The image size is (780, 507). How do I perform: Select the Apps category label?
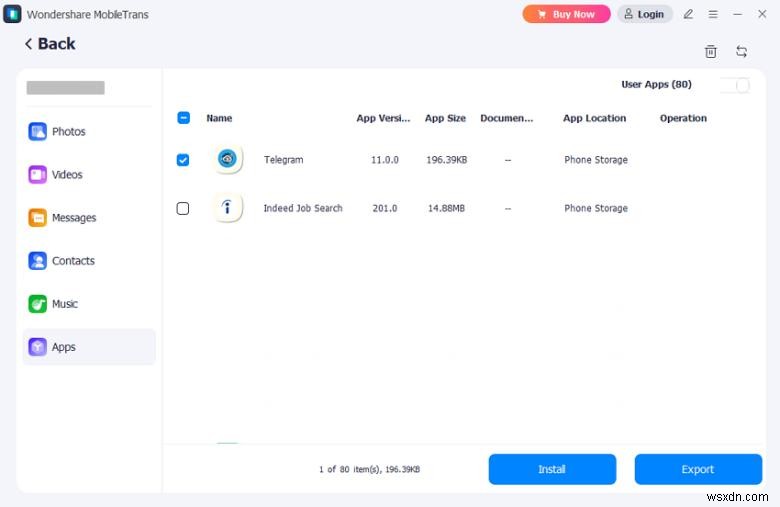[x=64, y=347]
